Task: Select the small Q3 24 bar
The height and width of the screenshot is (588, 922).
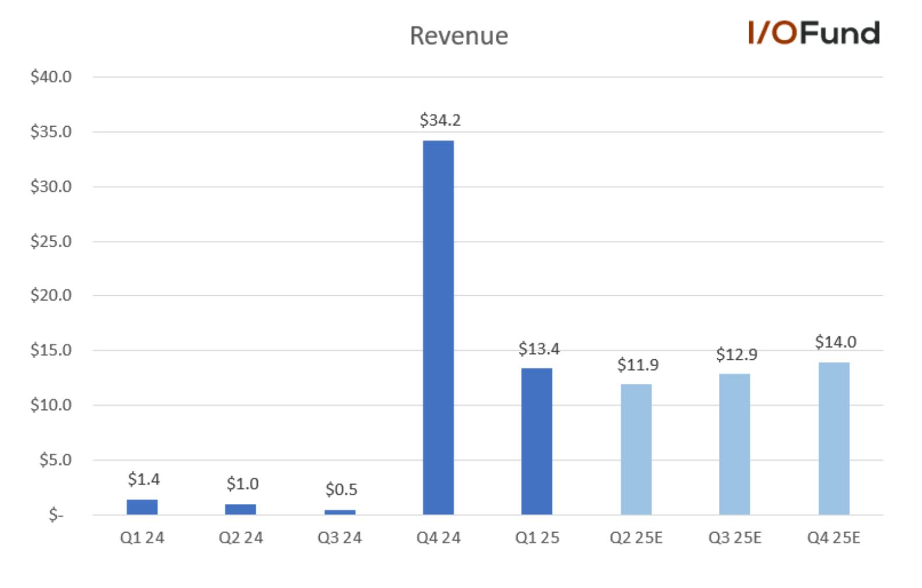Action: point(340,512)
